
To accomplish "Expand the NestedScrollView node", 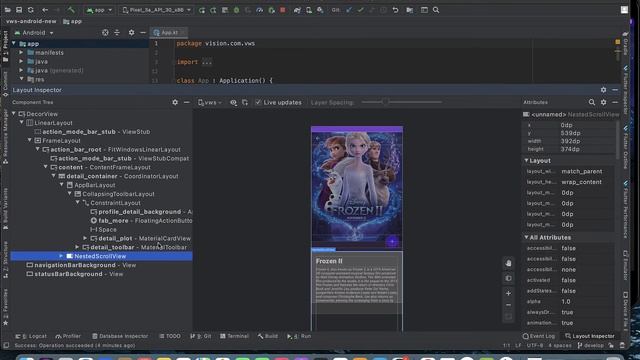I will pos(61,256).
